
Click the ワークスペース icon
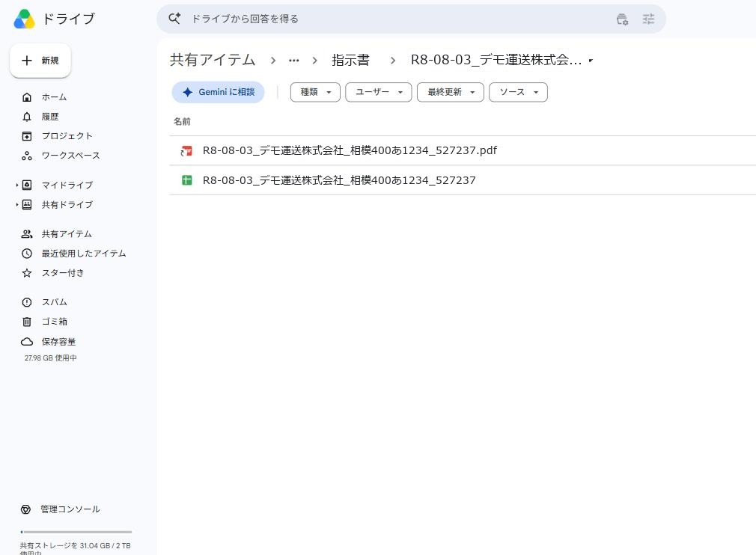(x=27, y=156)
